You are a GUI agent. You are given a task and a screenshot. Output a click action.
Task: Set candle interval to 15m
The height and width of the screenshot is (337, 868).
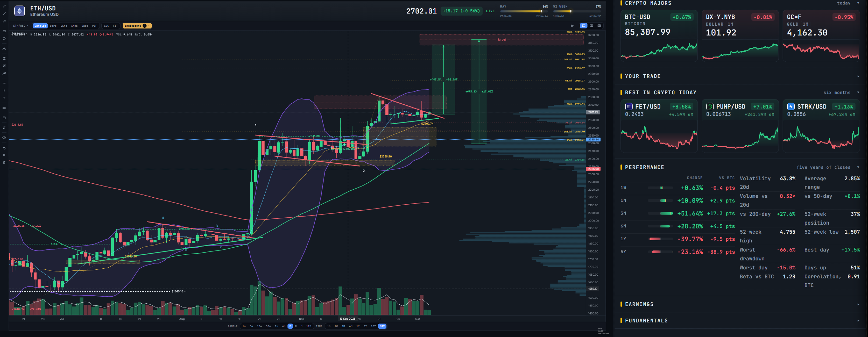pos(259,326)
